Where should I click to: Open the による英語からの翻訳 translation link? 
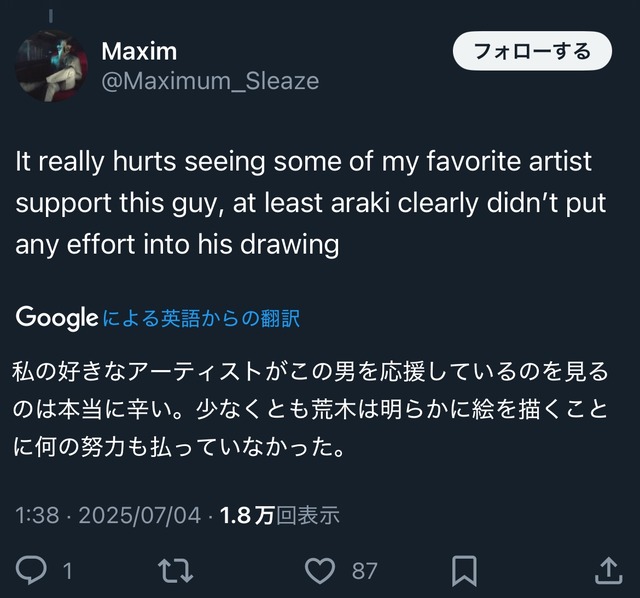point(201,319)
